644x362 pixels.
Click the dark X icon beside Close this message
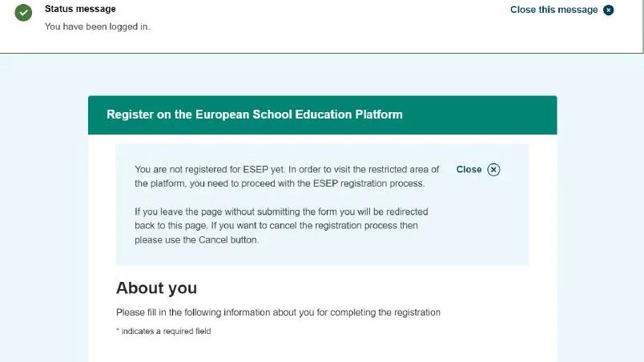[x=608, y=10]
